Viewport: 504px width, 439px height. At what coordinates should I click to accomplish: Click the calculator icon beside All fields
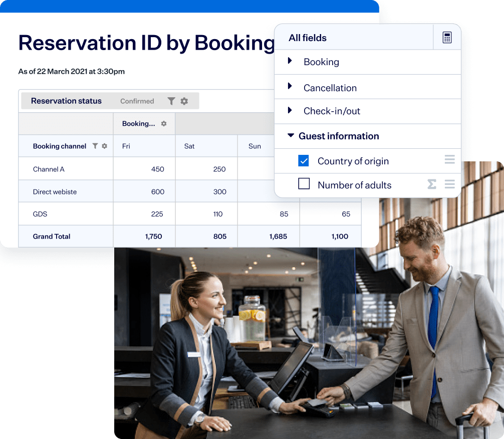(x=447, y=38)
